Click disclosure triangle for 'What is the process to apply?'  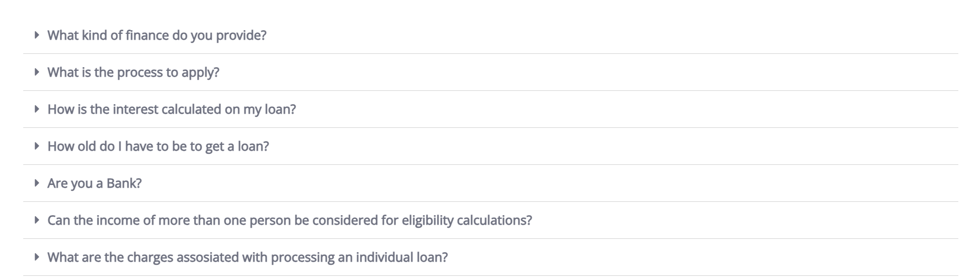[x=36, y=72]
